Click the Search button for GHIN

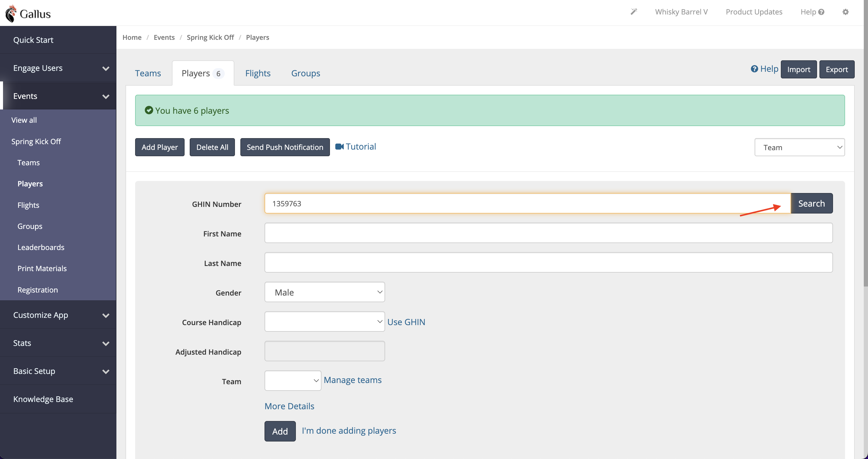pos(812,203)
